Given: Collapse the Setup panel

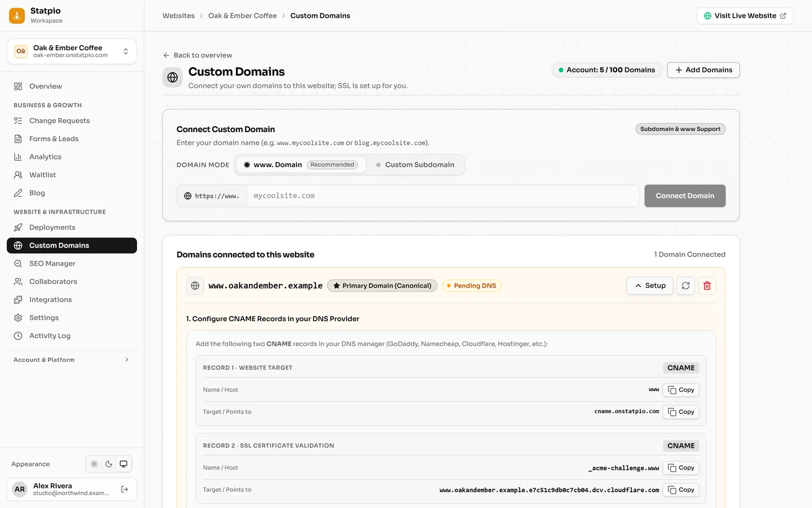Looking at the screenshot, I should (650, 285).
